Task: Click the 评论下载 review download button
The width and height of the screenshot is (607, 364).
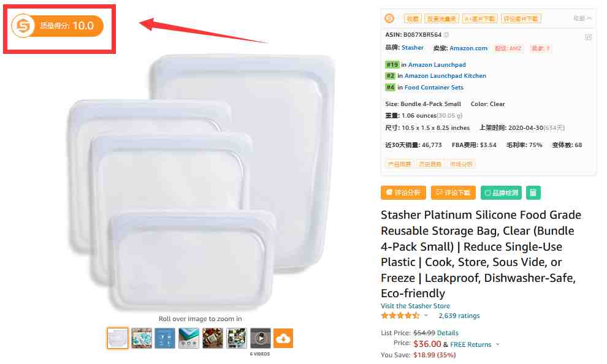Action: pos(453,192)
